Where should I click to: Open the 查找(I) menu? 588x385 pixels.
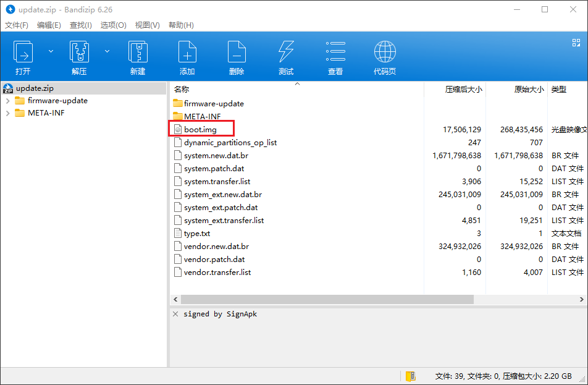pyautogui.click(x=81, y=25)
